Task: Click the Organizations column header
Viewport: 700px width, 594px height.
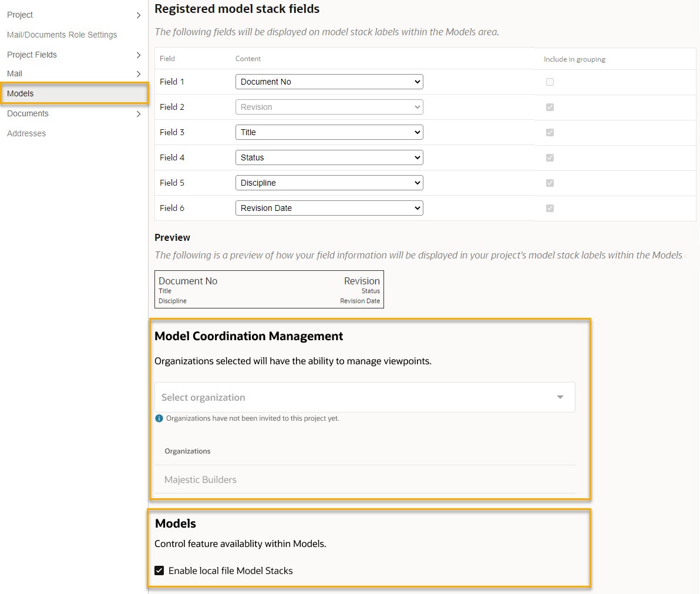Action: pos(187,451)
